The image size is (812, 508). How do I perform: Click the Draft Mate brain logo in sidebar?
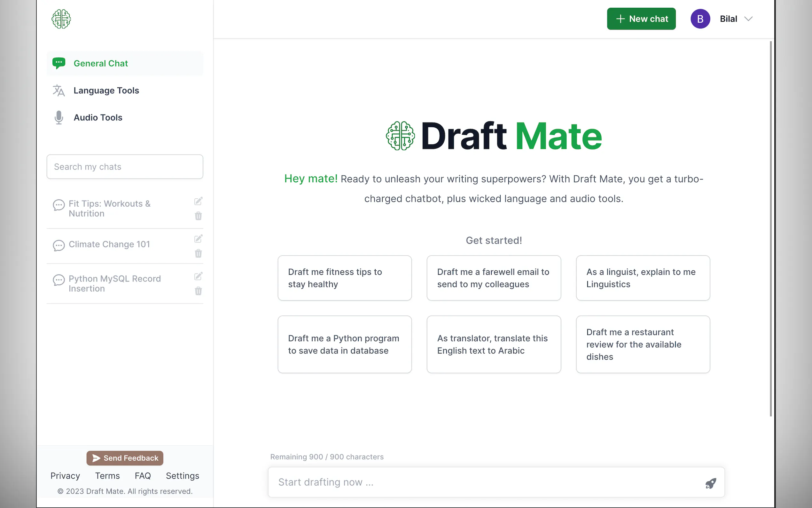(61, 19)
